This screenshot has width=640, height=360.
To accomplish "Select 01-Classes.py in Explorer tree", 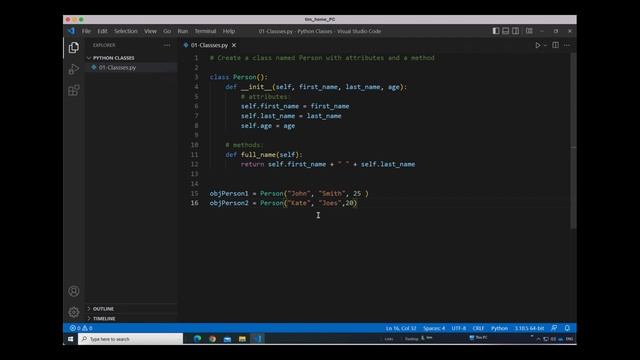I will tap(131, 67).
